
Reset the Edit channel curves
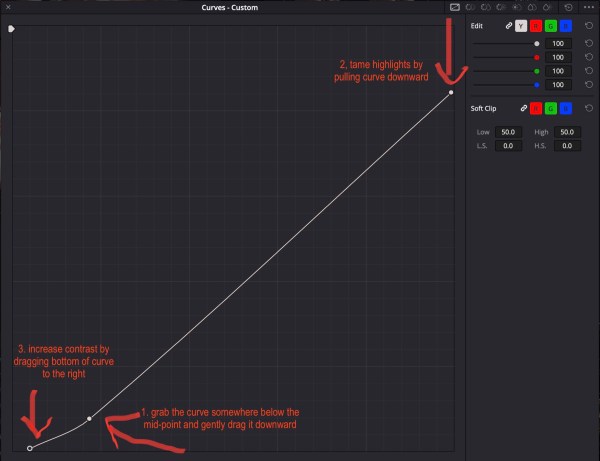coord(588,25)
